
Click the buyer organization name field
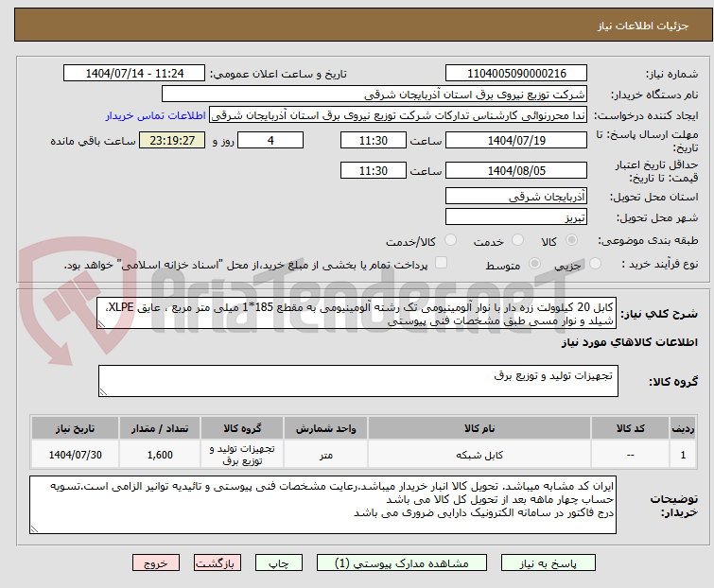click(x=374, y=95)
